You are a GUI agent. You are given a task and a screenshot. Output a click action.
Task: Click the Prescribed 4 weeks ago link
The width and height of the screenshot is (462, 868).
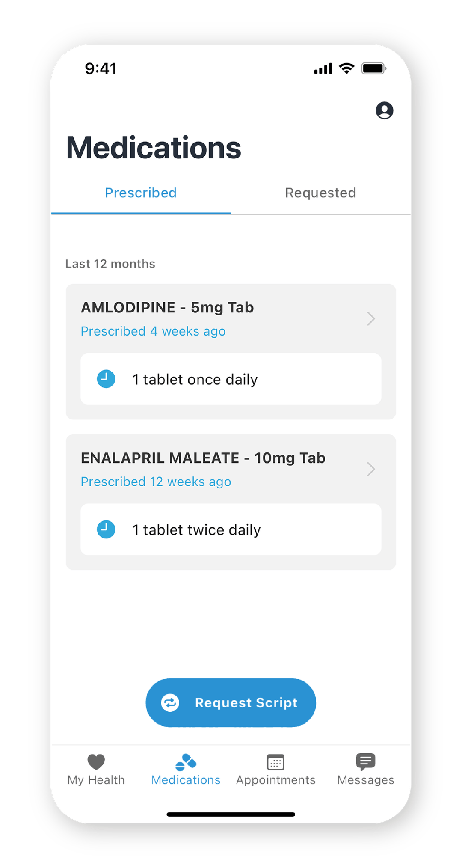pyautogui.click(x=153, y=331)
